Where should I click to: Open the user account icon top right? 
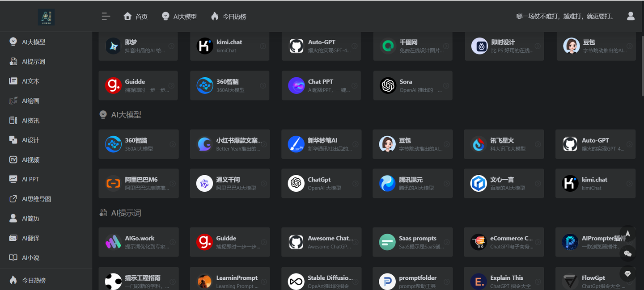pyautogui.click(x=631, y=16)
